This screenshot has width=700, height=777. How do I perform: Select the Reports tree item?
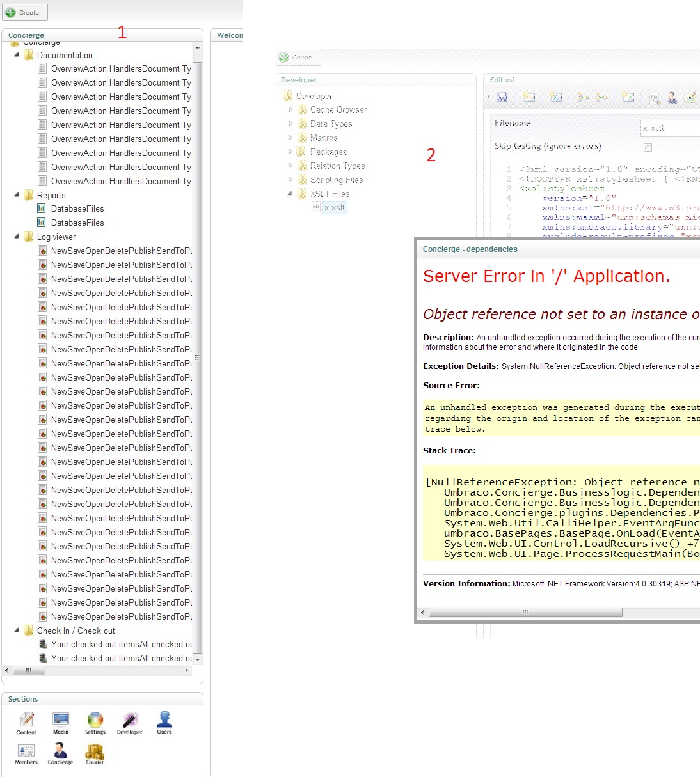pos(51,195)
